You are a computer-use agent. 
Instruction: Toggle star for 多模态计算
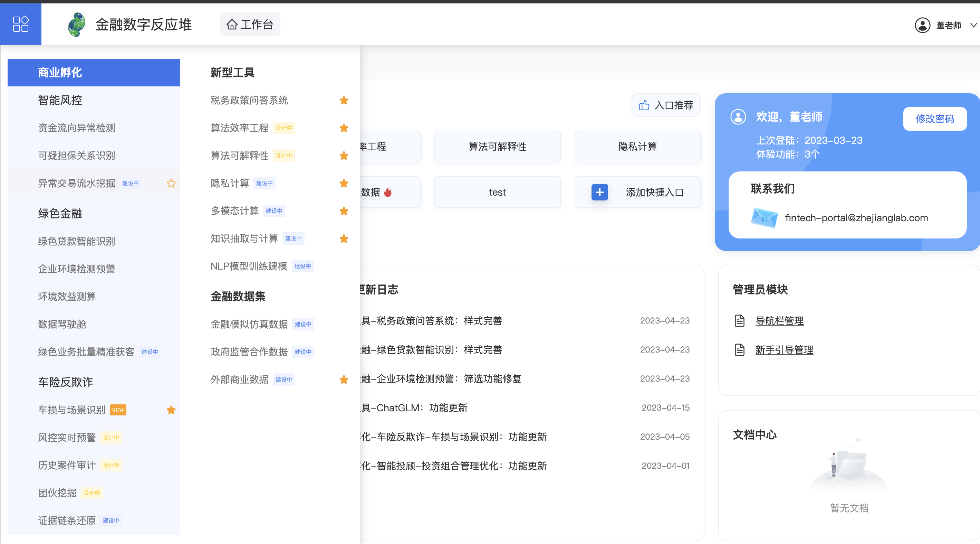point(344,210)
